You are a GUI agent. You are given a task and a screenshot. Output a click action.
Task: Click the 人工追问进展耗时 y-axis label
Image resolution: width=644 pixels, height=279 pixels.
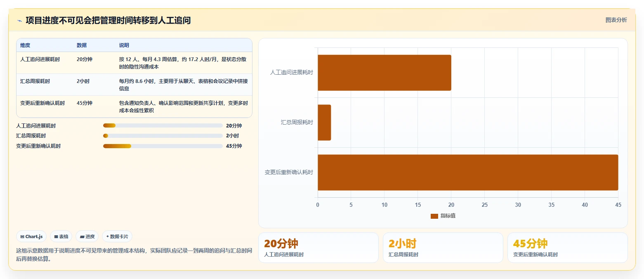(x=292, y=73)
